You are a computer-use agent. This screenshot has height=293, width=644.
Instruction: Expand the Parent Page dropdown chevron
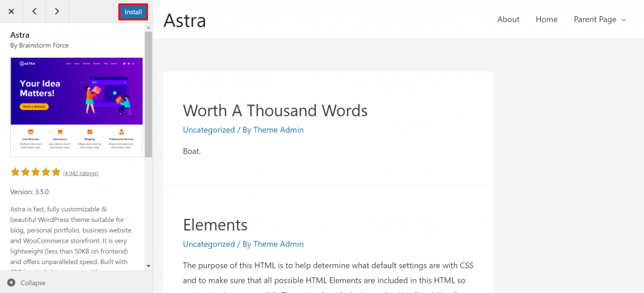624,19
